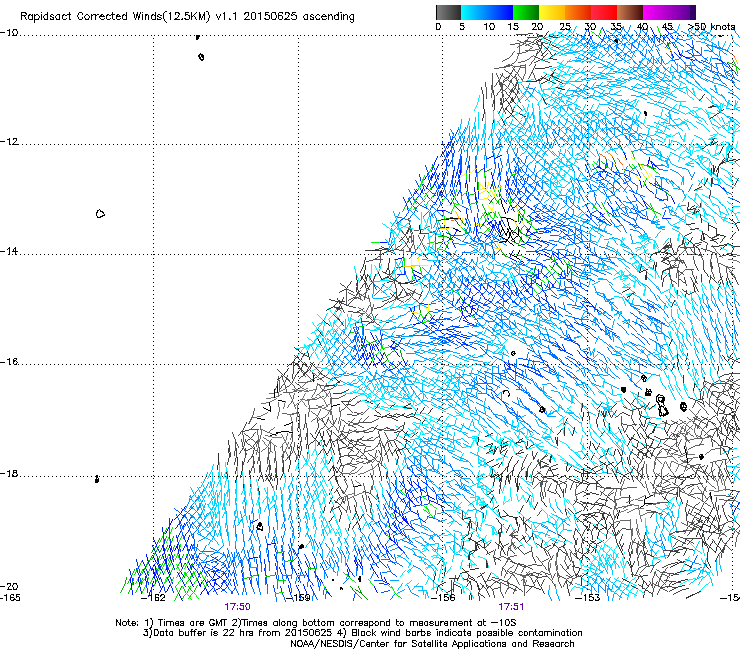740x650 pixels.
Task: Click the brown 35–40 knots legend swatch
Action: 630,12
